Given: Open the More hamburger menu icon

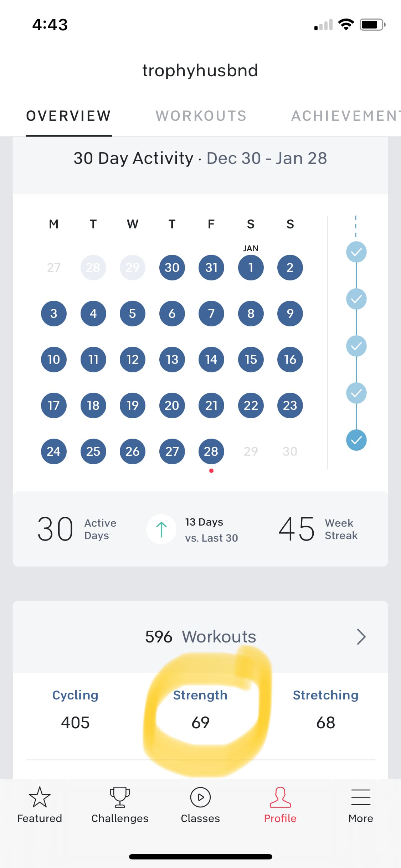Looking at the screenshot, I should pyautogui.click(x=361, y=797).
